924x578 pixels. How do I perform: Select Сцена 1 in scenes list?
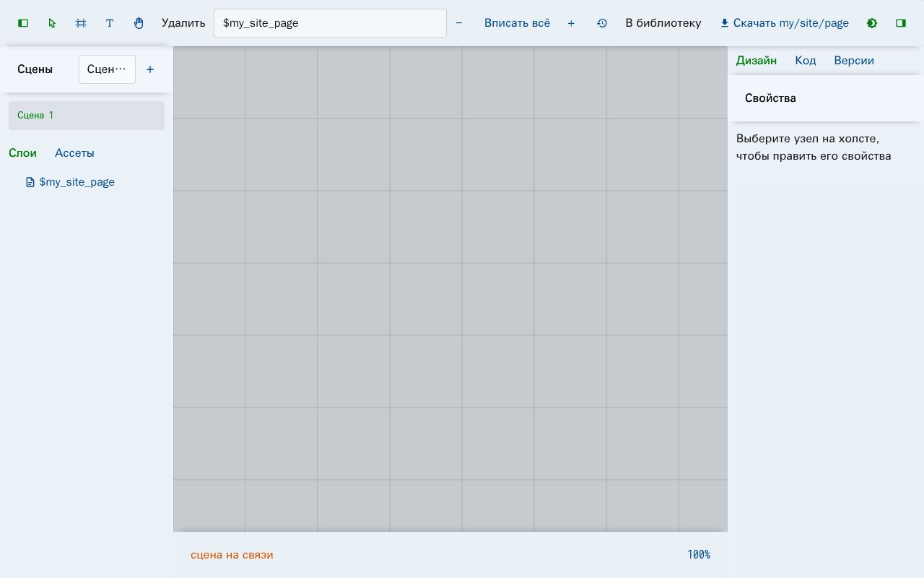pyautogui.click(x=87, y=116)
